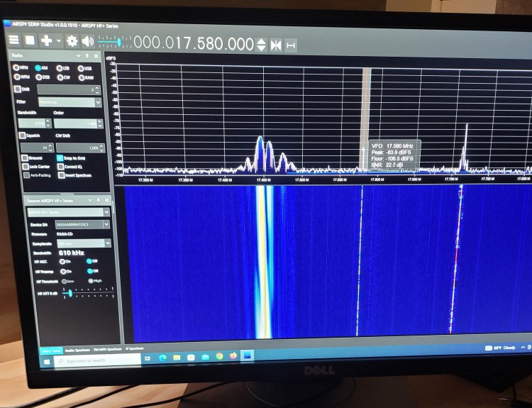The width and height of the screenshot is (532, 408).
Task: Click the center tuning style icon
Action: point(276,45)
